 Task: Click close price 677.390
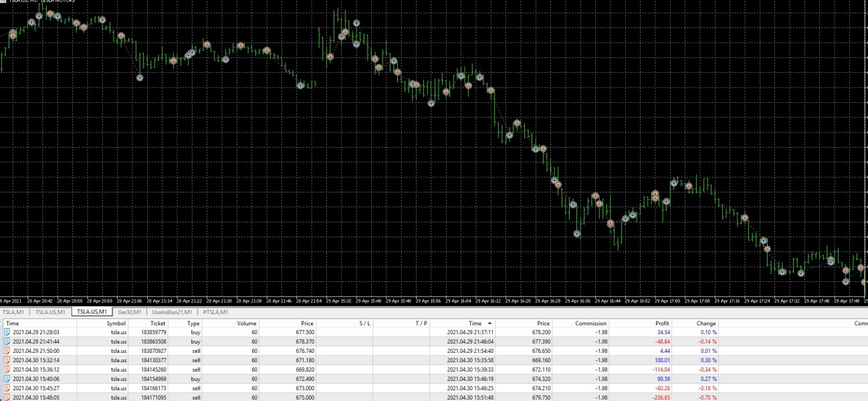tap(540, 341)
